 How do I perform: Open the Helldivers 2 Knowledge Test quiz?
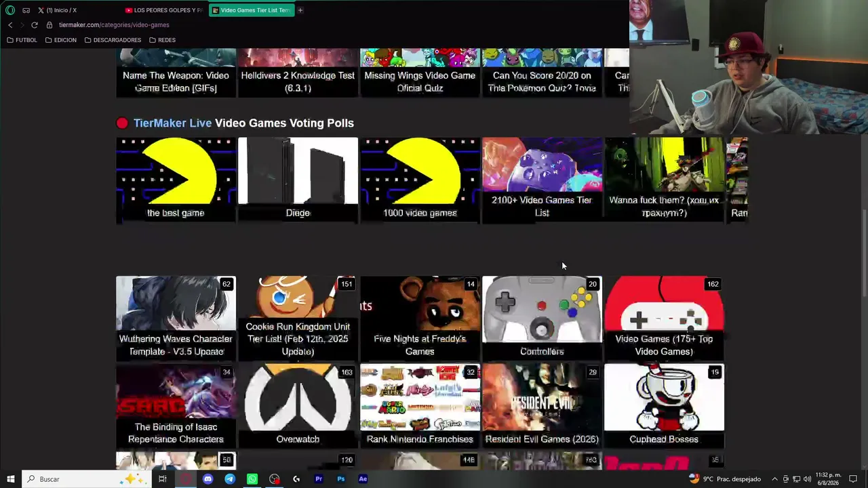coord(298,73)
